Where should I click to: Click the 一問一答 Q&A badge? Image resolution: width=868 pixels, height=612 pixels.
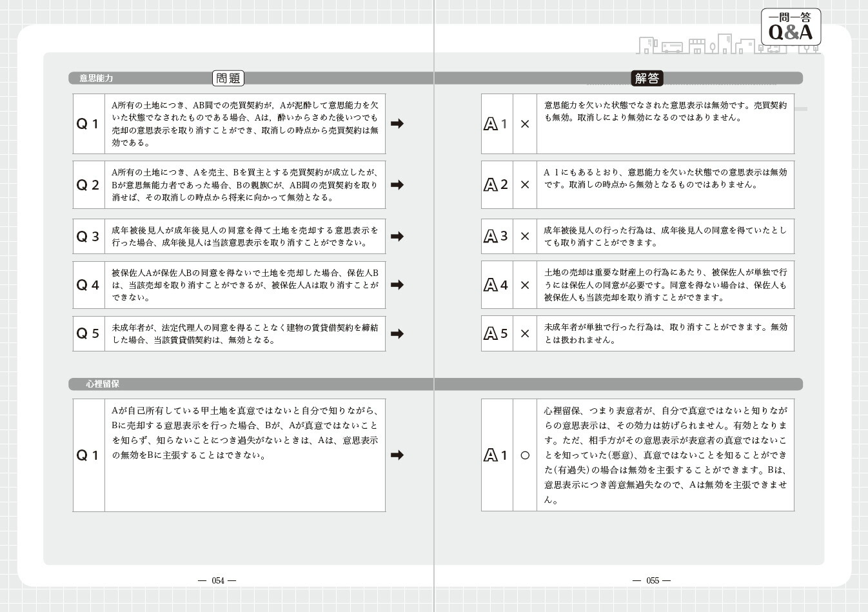791,27
